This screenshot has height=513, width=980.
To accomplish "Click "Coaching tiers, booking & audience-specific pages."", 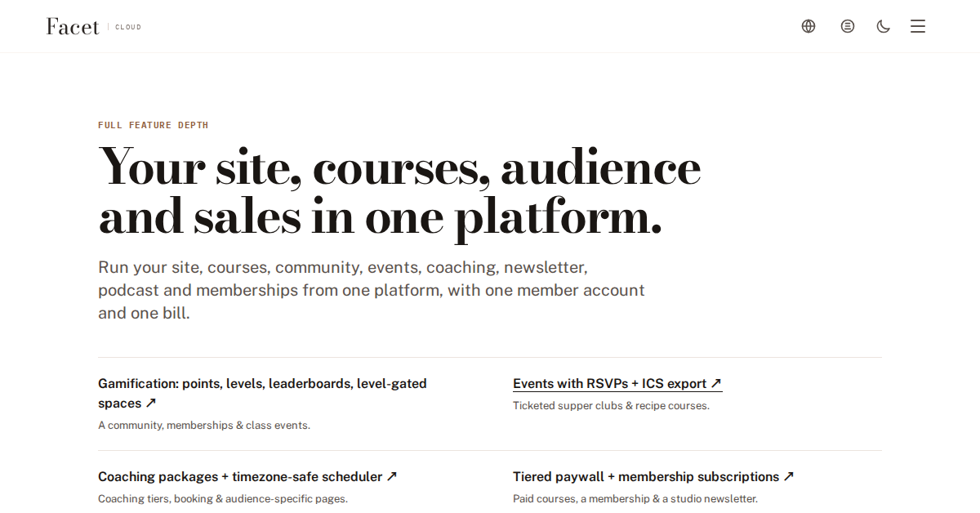I will (x=223, y=498).
